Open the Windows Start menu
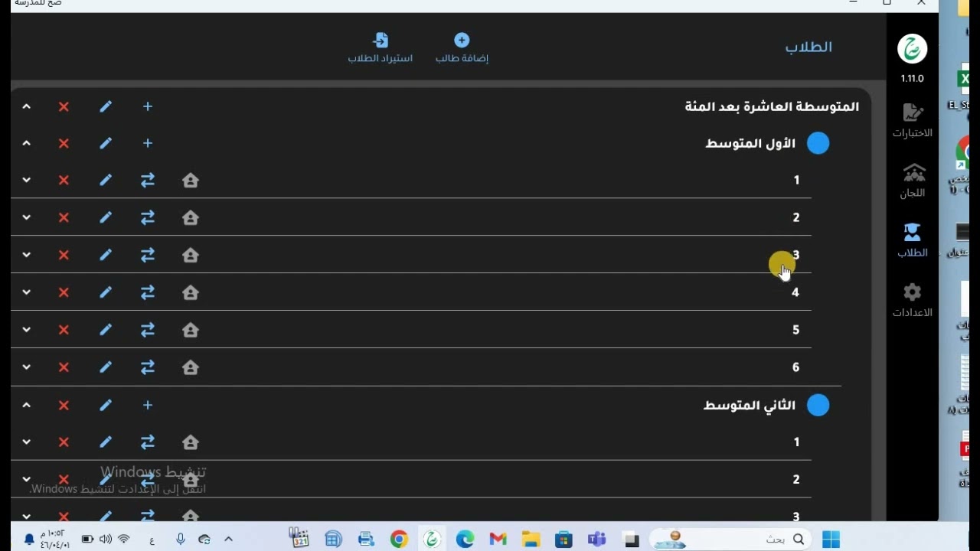The image size is (980, 551). click(831, 540)
